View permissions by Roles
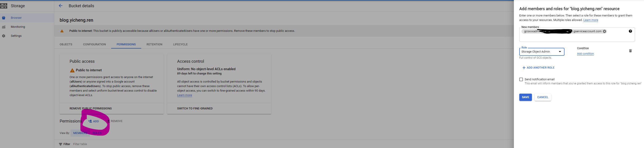644x148 pixels. (97, 133)
